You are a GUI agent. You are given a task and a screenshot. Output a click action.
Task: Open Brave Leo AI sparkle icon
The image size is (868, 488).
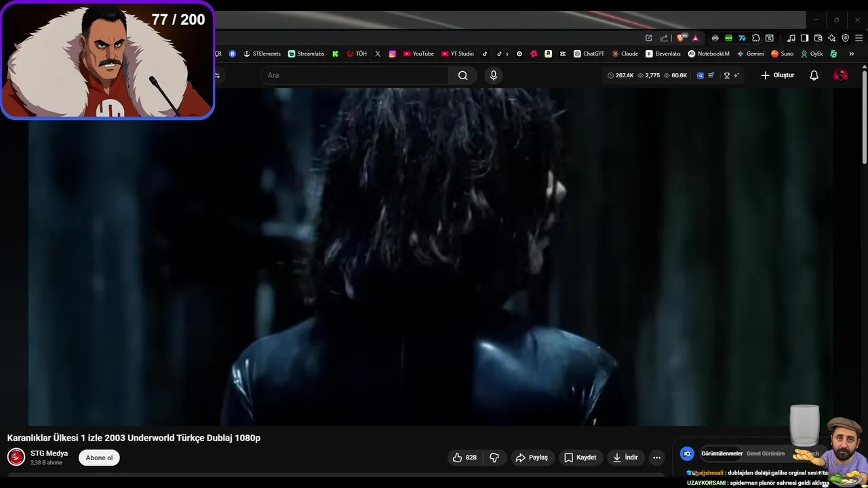click(x=831, y=38)
